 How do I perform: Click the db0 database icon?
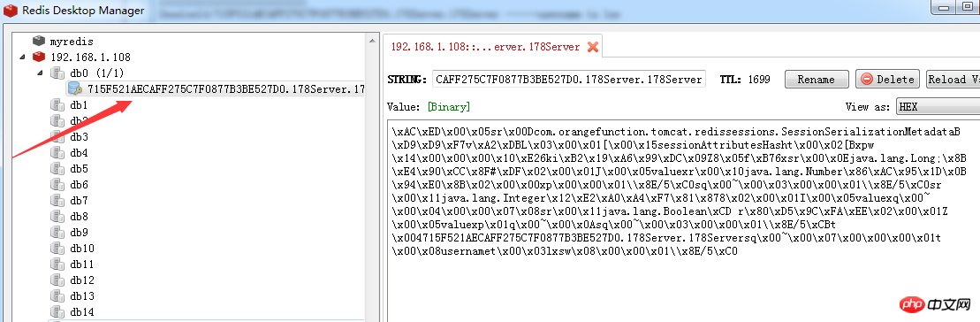coord(57,73)
